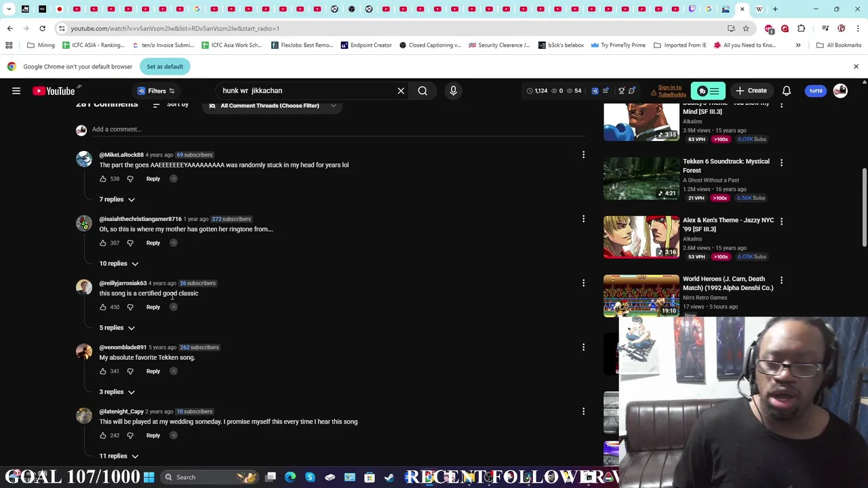Open Tekken 6 Mystical Forest thumbnail

[641, 179]
